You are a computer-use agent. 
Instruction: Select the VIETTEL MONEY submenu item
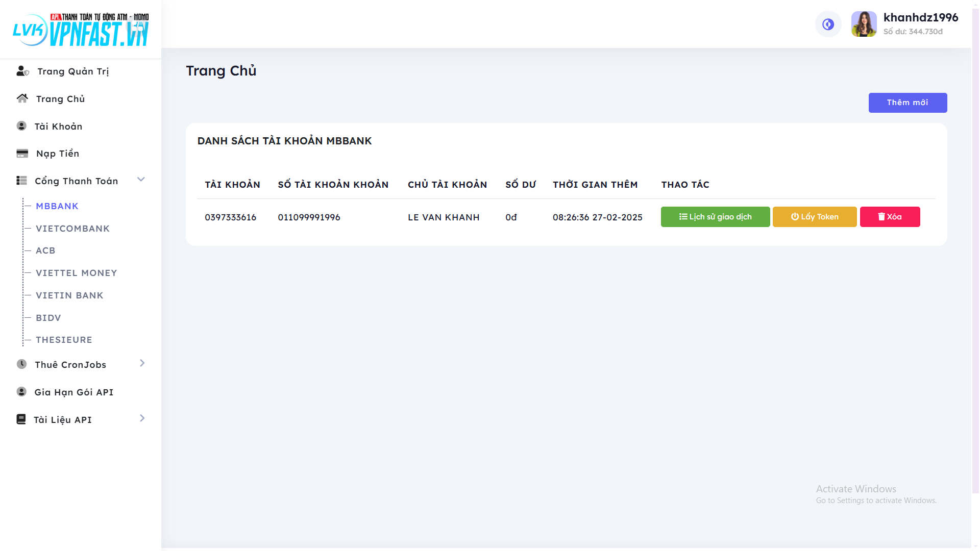click(x=76, y=273)
